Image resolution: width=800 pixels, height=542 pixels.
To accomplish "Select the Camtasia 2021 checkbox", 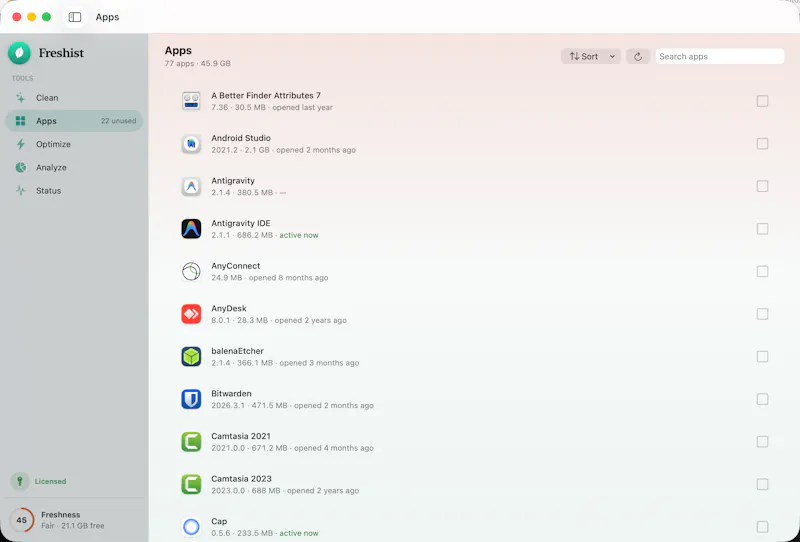I will point(762,441).
